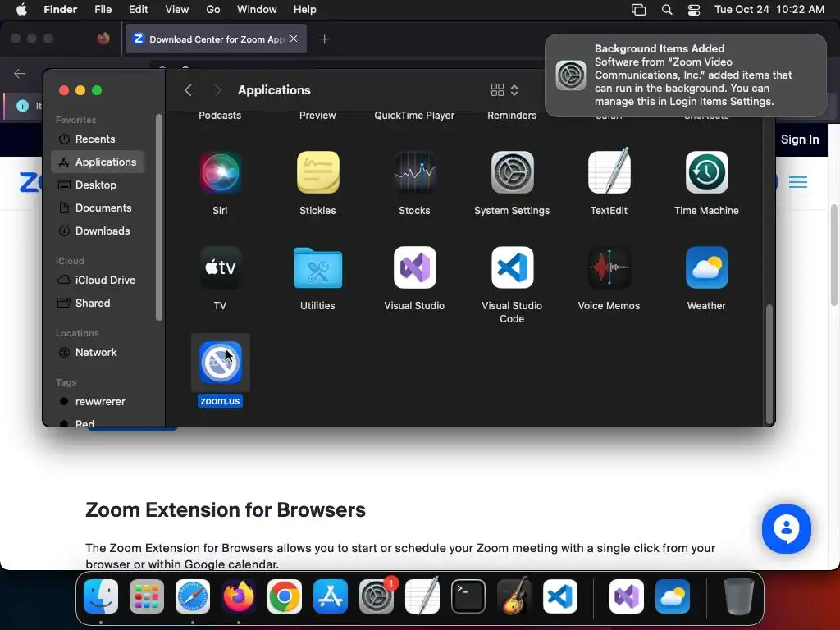Open a new browser tab
Screen dimensions: 840x630
[x=324, y=39]
